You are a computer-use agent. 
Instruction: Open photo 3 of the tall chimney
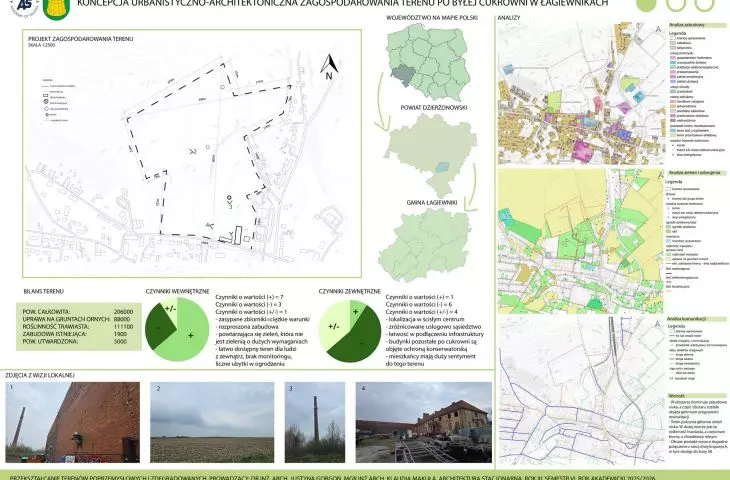[x=315, y=422]
